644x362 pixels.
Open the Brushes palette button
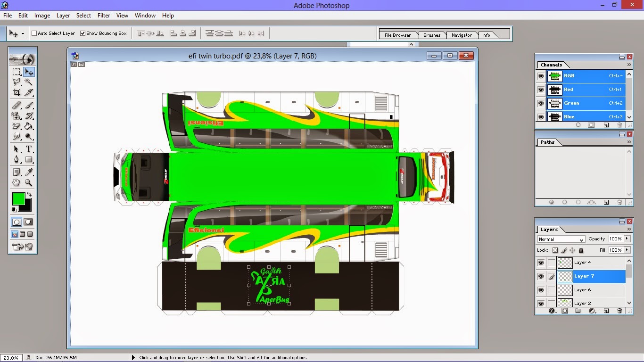431,34
